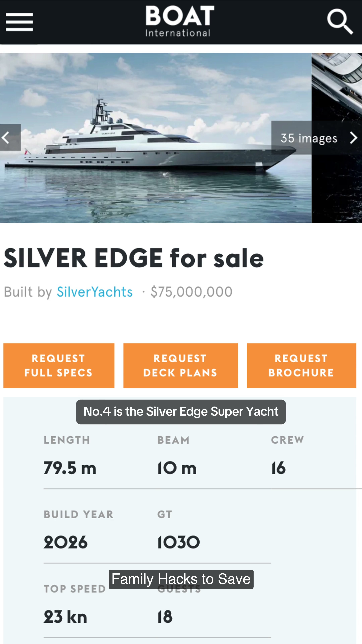The image size is (362, 644).
Task: Tap the 'Family Hacks to Save' label
Action: pos(181,579)
